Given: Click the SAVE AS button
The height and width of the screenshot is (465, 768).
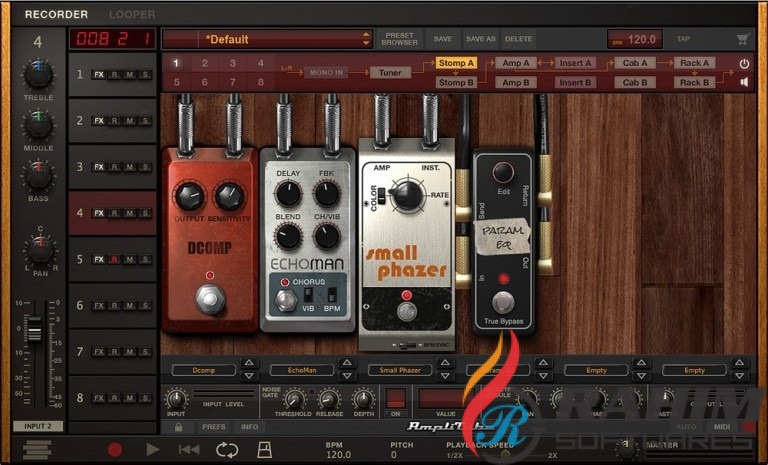Looking at the screenshot, I should click(480, 39).
